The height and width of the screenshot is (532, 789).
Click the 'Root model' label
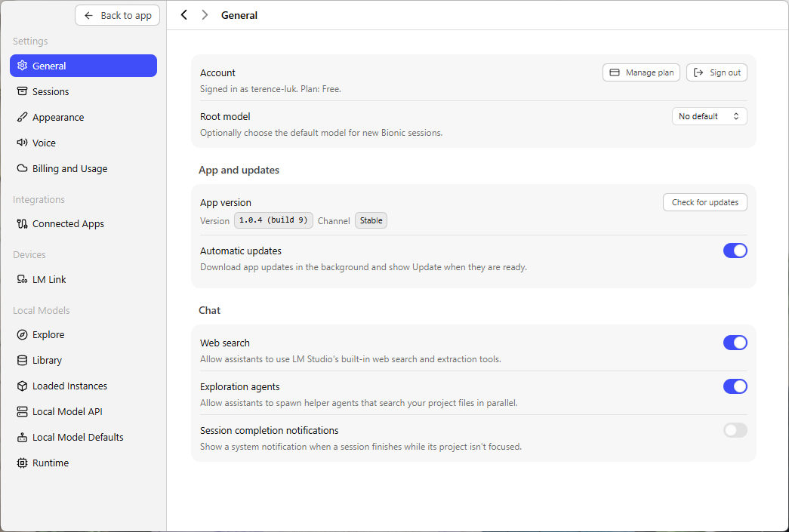(x=225, y=117)
